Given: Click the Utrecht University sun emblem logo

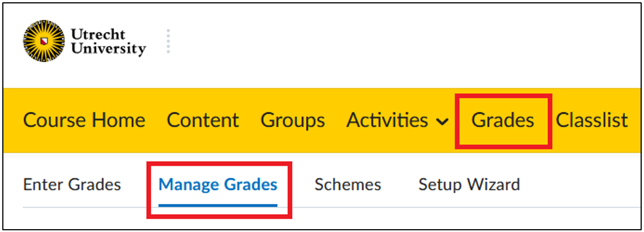Looking at the screenshot, I should [x=43, y=40].
